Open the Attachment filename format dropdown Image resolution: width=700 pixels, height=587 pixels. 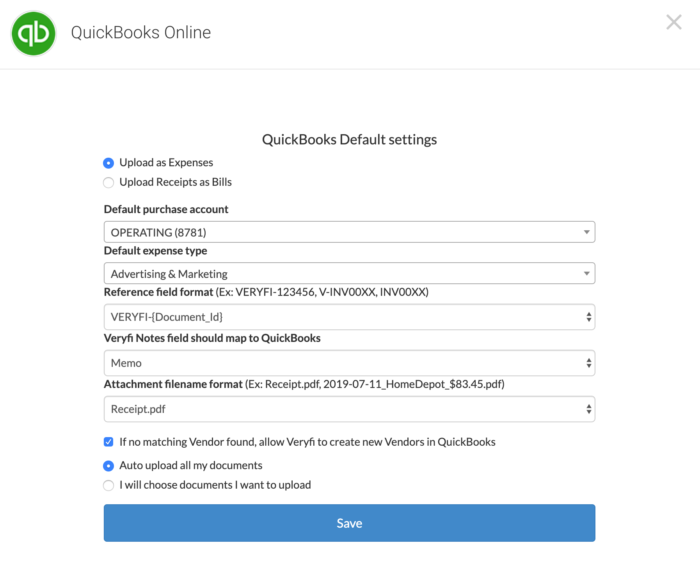click(x=349, y=409)
